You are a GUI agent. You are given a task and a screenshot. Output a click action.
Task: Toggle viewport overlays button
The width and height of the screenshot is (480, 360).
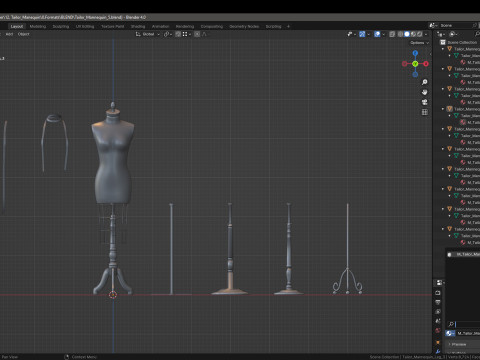377,34
